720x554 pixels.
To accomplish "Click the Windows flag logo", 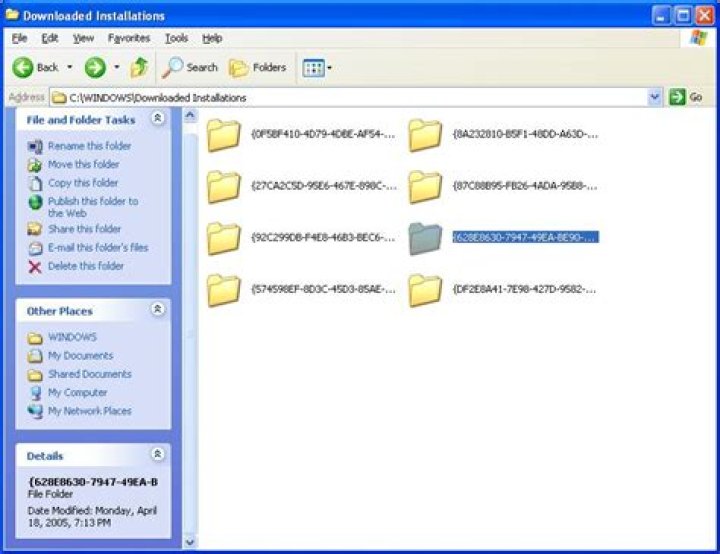I will click(698, 38).
